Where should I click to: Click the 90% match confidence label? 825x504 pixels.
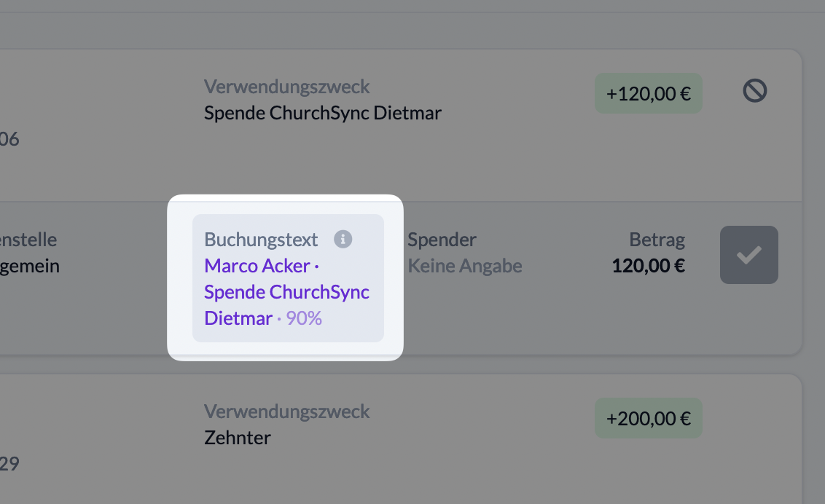pos(304,318)
